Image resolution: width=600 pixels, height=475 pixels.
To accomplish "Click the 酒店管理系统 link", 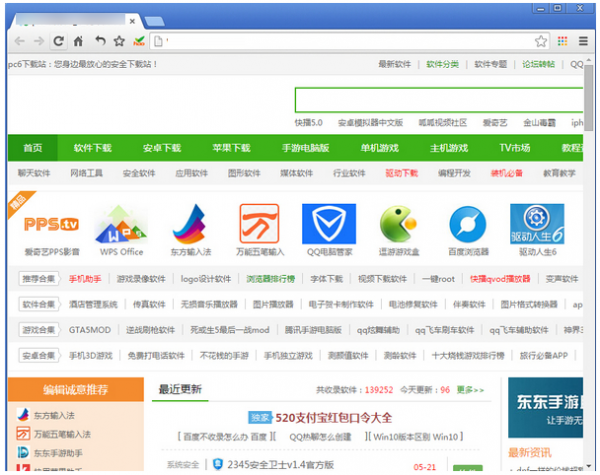I will click(93, 304).
